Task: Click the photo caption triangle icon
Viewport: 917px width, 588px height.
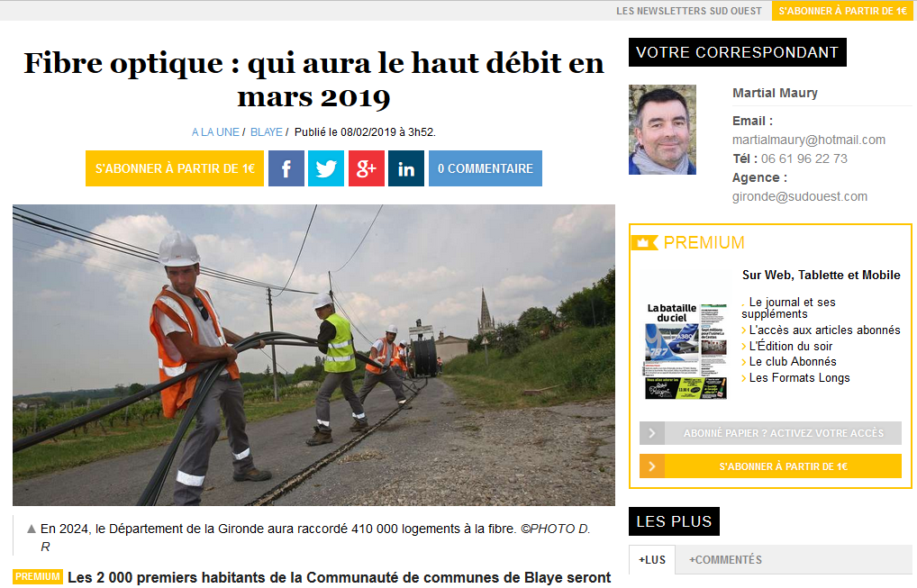Action: pyautogui.click(x=32, y=529)
